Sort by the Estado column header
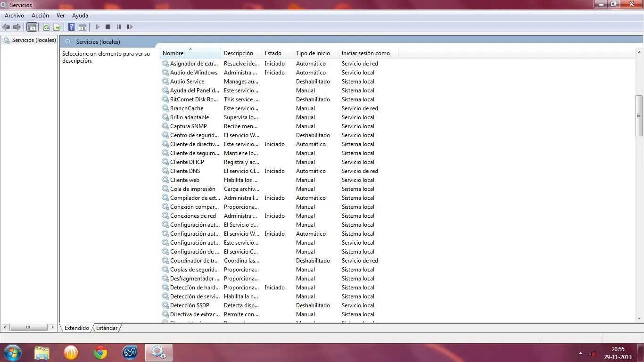644x362 pixels. click(277, 53)
